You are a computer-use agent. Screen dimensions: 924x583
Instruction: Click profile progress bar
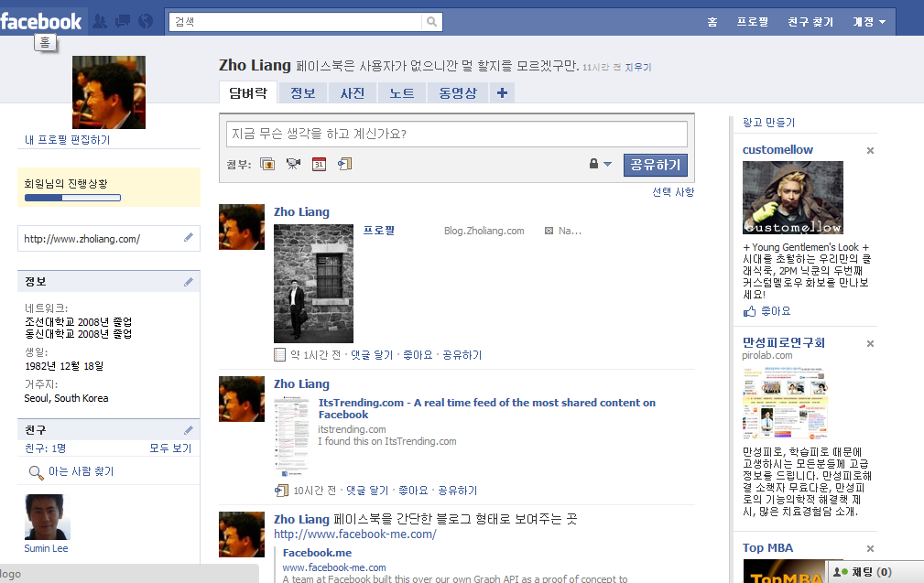click(x=72, y=198)
